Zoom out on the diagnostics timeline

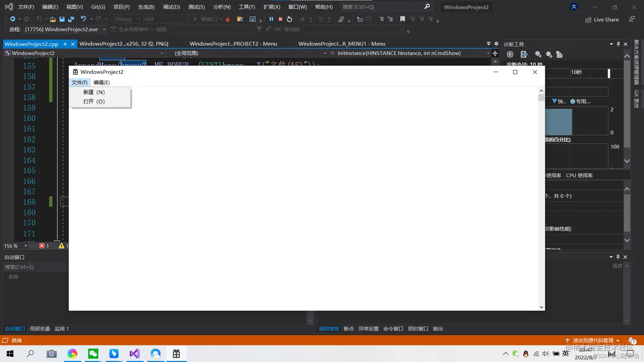[x=549, y=54]
